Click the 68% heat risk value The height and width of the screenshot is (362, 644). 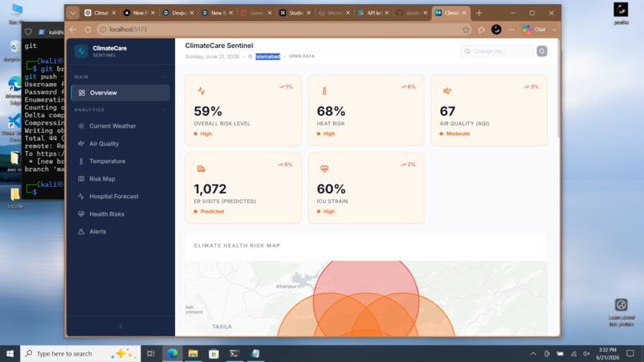331,111
